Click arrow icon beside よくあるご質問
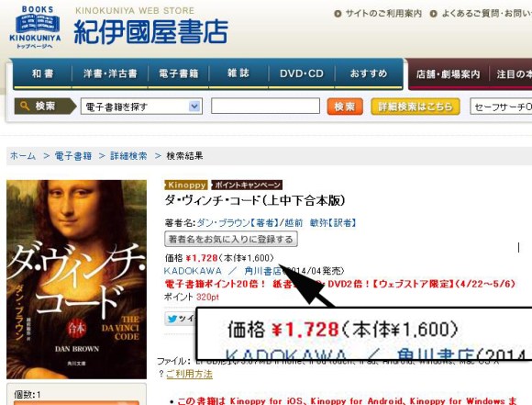The width and height of the screenshot is (532, 405). pyautogui.click(x=433, y=14)
